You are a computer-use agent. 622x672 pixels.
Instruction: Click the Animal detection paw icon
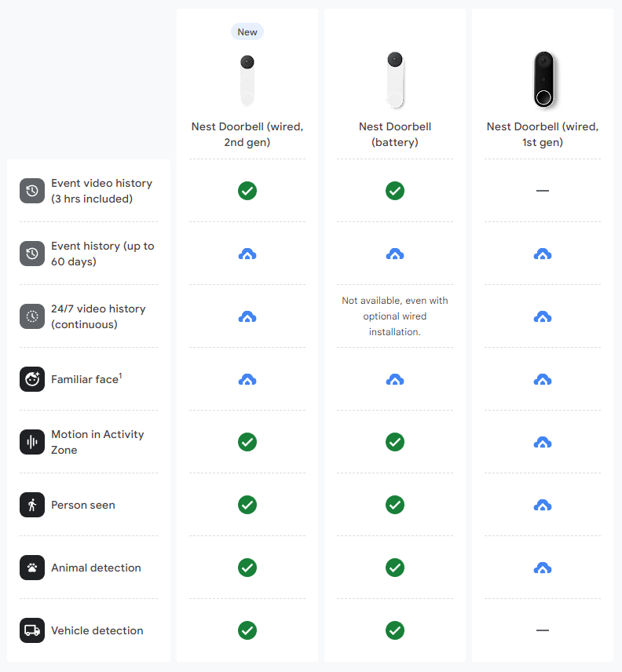32,568
